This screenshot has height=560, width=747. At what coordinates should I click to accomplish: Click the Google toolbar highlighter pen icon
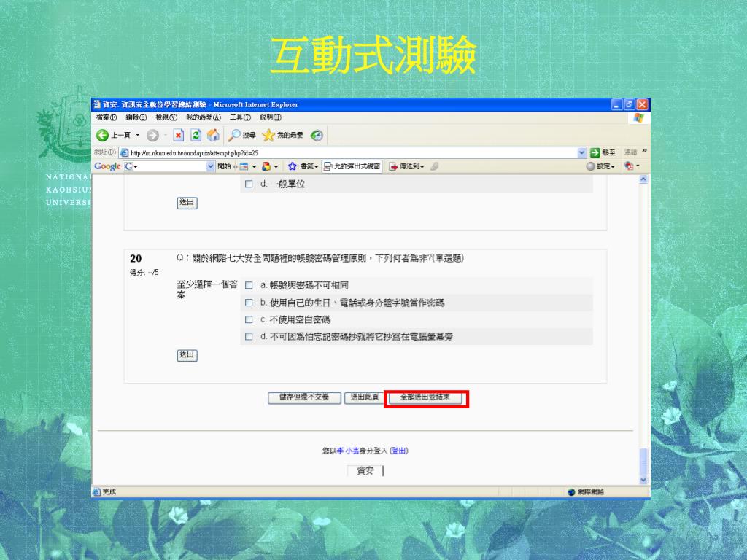tap(434, 166)
